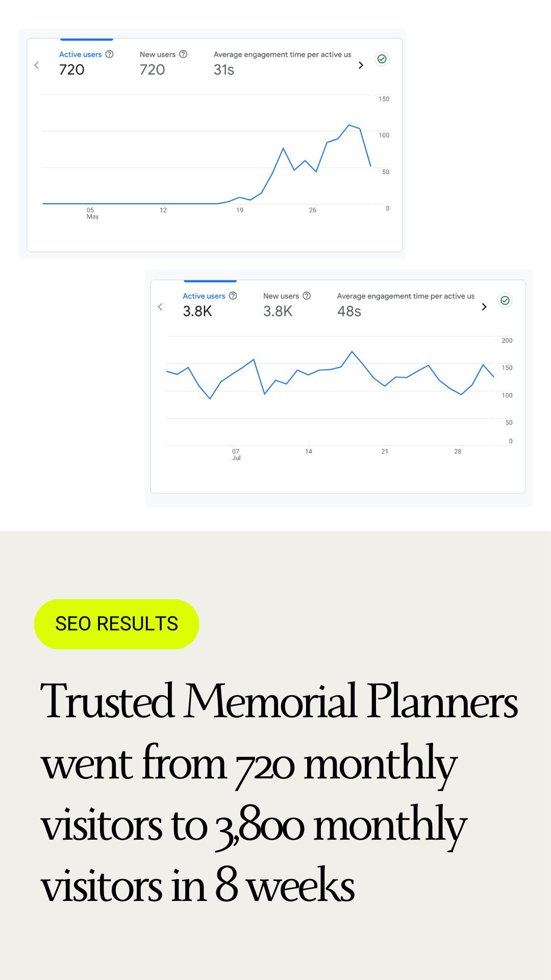Open Average engagement time 31s metric tab

coord(282,63)
